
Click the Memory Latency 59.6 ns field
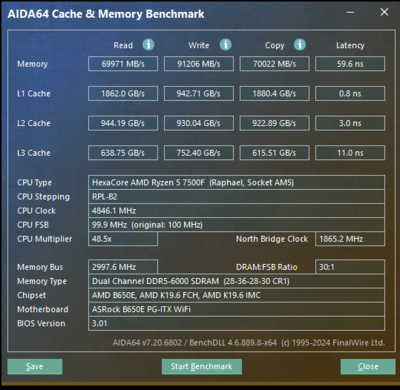350,64
